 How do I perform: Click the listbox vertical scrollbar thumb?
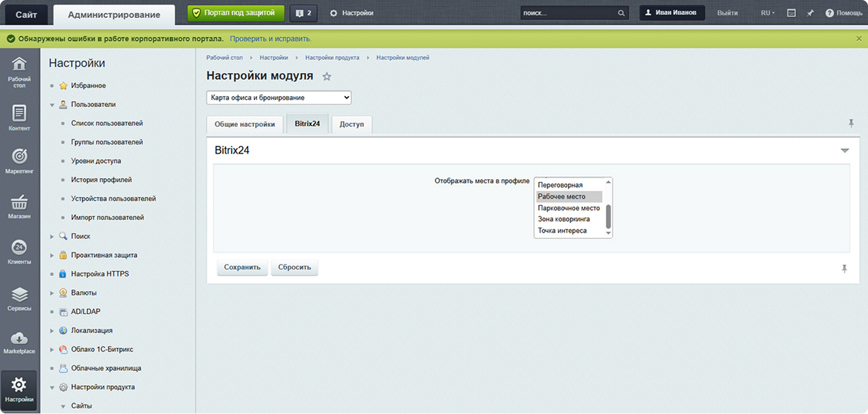click(x=608, y=217)
